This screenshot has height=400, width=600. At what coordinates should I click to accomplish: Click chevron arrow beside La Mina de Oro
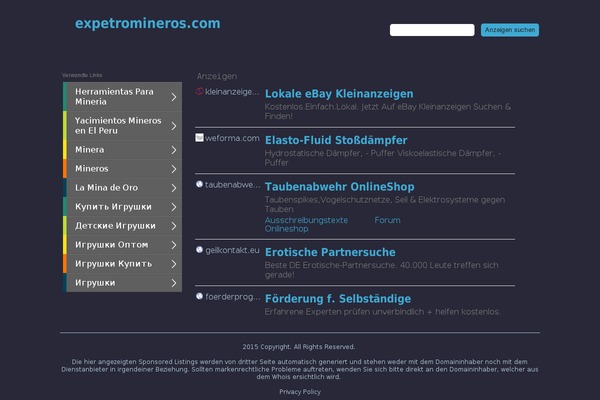pyautogui.click(x=174, y=188)
